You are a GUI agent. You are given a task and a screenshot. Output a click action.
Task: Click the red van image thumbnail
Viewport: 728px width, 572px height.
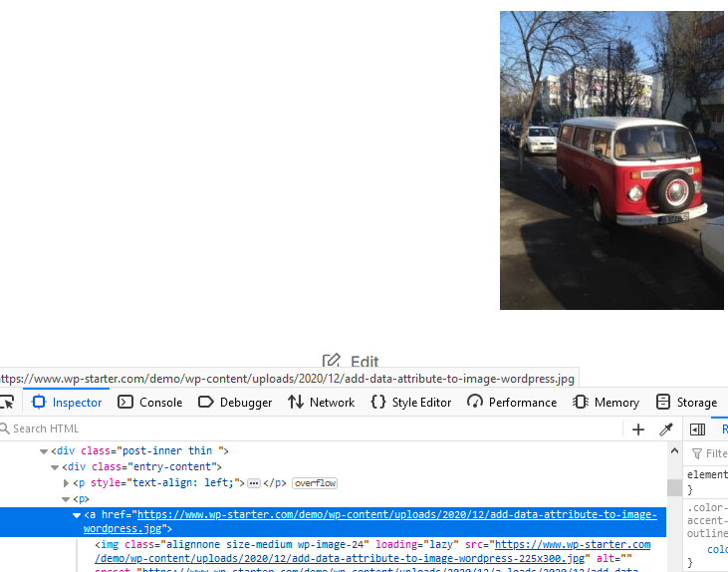tap(611, 160)
